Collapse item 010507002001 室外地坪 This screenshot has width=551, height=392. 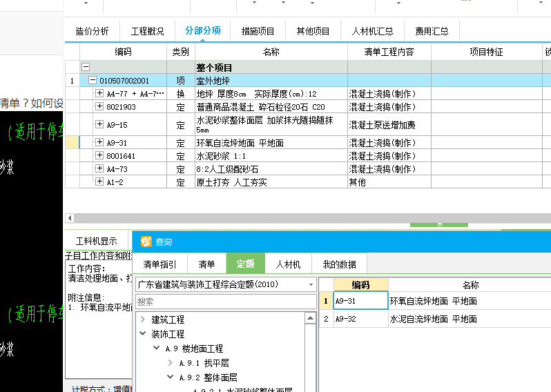point(93,81)
